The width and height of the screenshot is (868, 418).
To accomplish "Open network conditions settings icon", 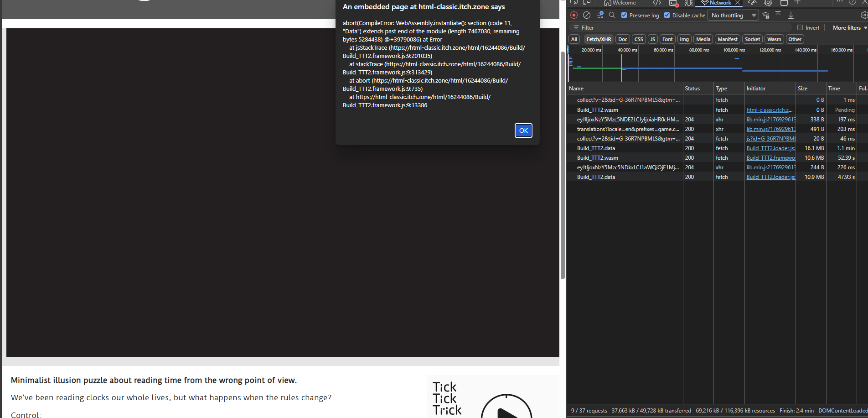I will [765, 15].
